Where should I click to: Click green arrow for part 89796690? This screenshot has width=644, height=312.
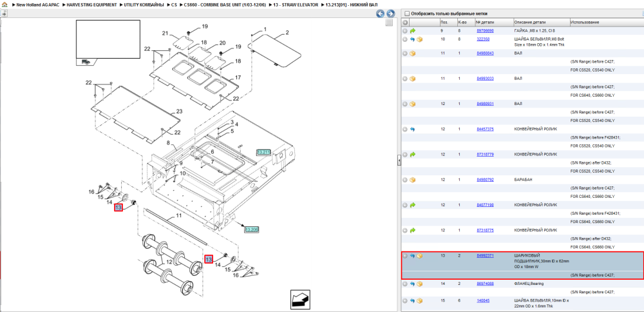(x=413, y=31)
